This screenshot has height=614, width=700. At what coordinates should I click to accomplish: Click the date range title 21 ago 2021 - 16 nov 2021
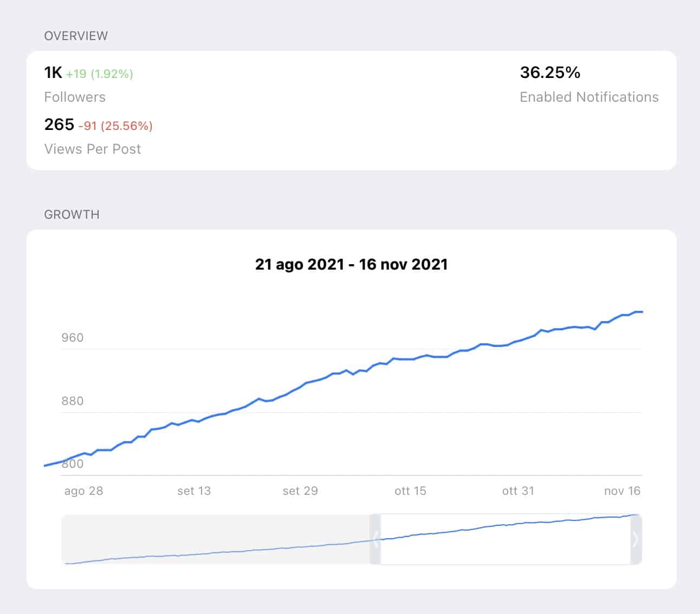[x=351, y=264]
